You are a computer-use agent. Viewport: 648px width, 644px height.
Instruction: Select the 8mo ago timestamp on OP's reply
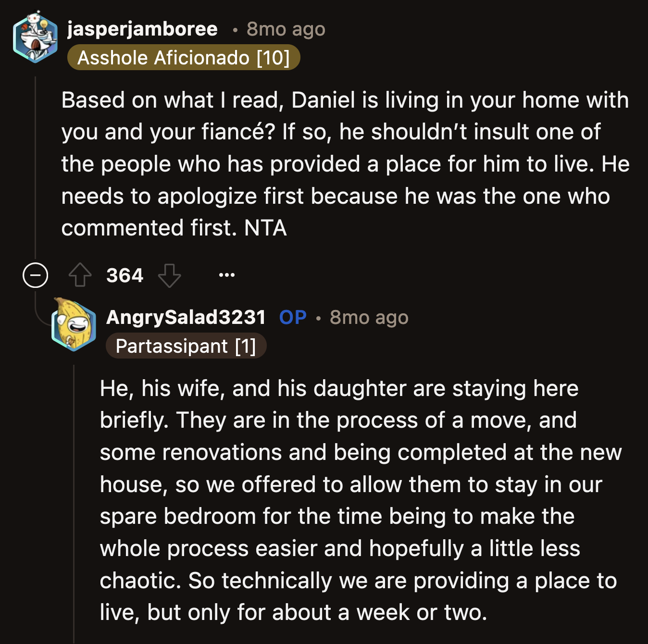tap(369, 317)
